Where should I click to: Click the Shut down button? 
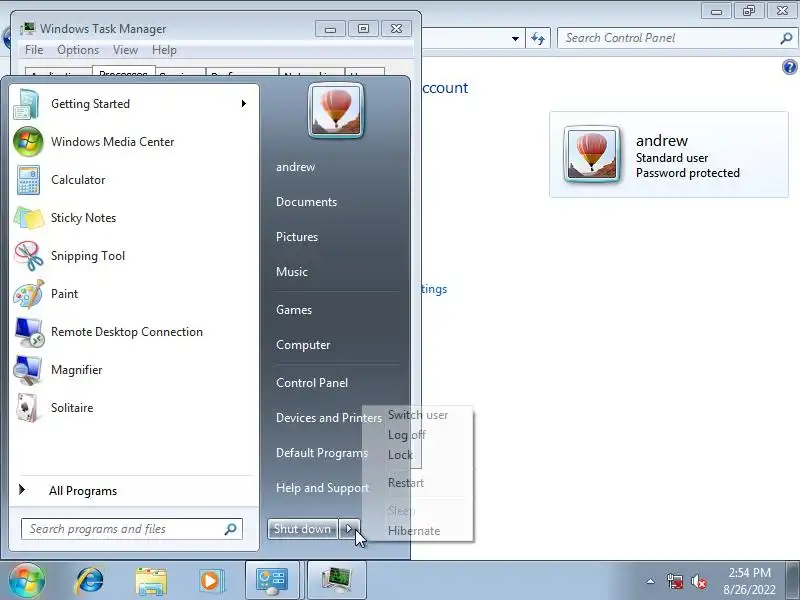click(303, 529)
